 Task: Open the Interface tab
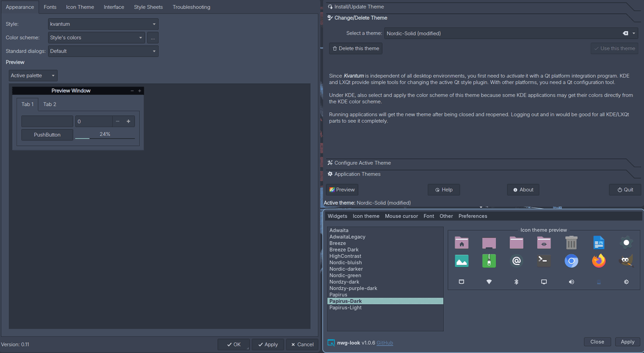click(x=114, y=7)
